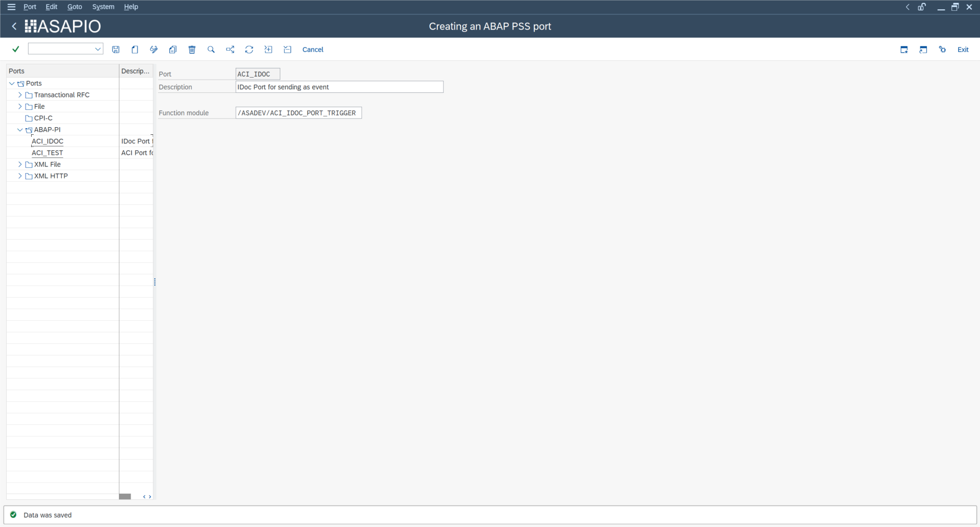Image resolution: width=980 pixels, height=527 pixels.
Task: Click the lock/unlock session icon in title bar
Action: click(922, 7)
